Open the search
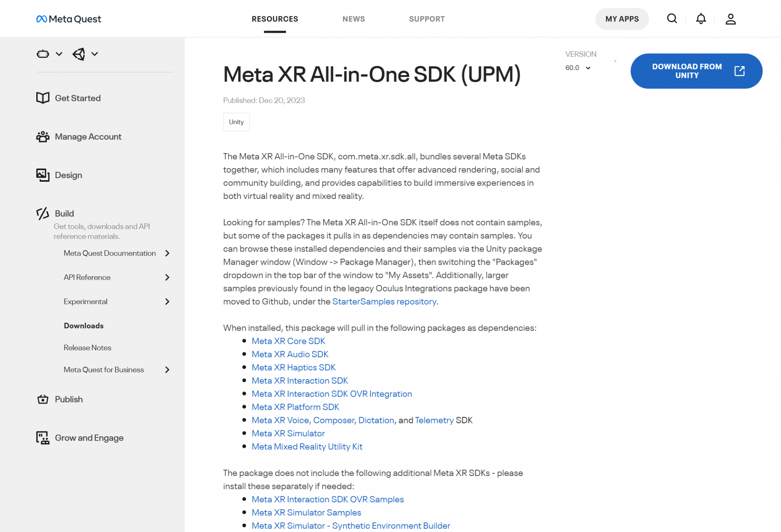The width and height of the screenshot is (781, 532). coord(672,18)
